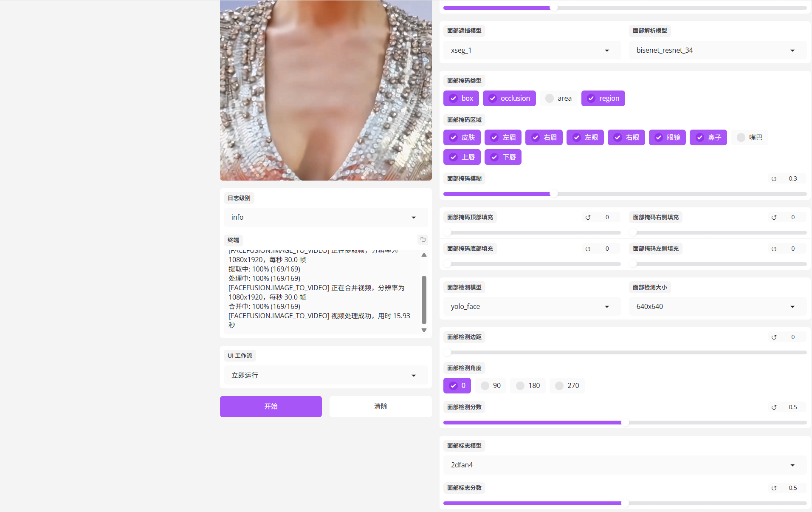Uncheck the occlusion mask type

point(509,99)
